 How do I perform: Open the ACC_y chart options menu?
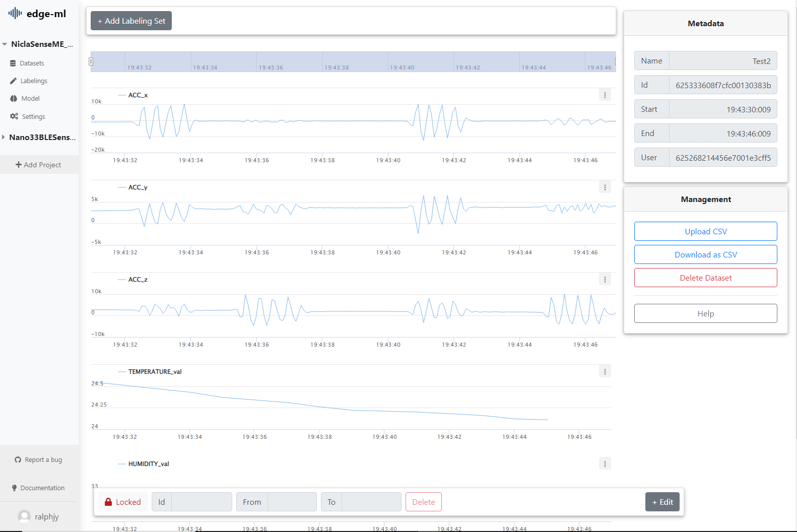[605, 187]
